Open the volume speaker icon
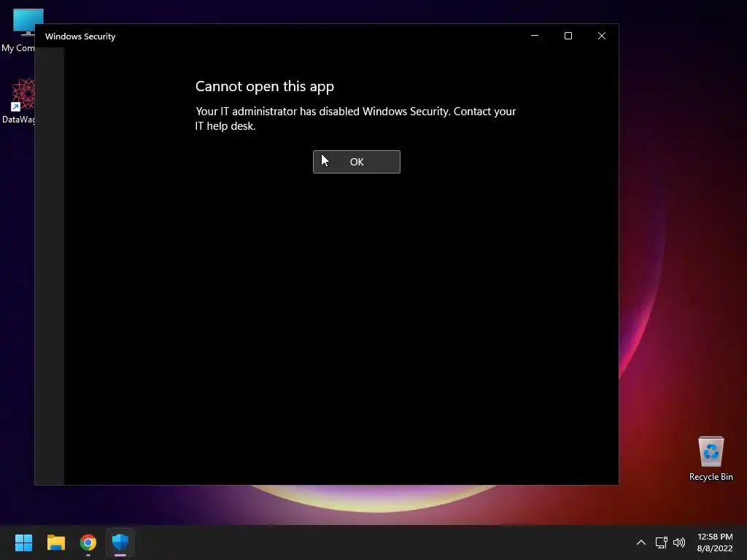747x560 pixels. coord(679,542)
